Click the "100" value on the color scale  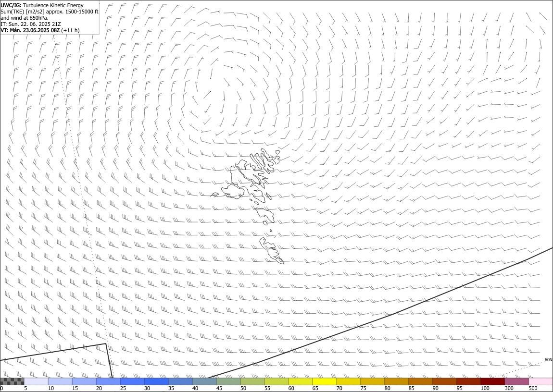pyautogui.click(x=485, y=388)
